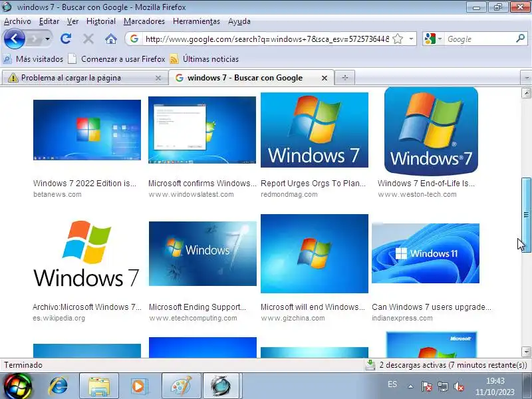Open the Historial menu
Screen dimensions: 532x399
pyautogui.click(x=101, y=21)
